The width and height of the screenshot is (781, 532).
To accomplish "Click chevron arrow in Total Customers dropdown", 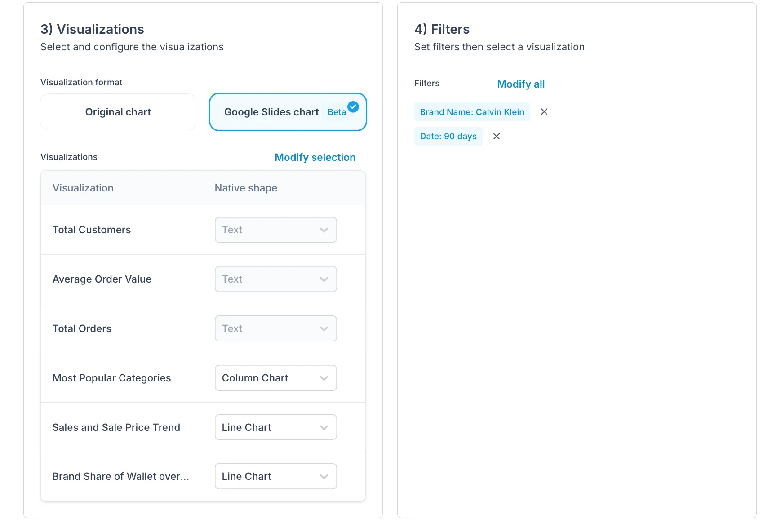I will (324, 230).
